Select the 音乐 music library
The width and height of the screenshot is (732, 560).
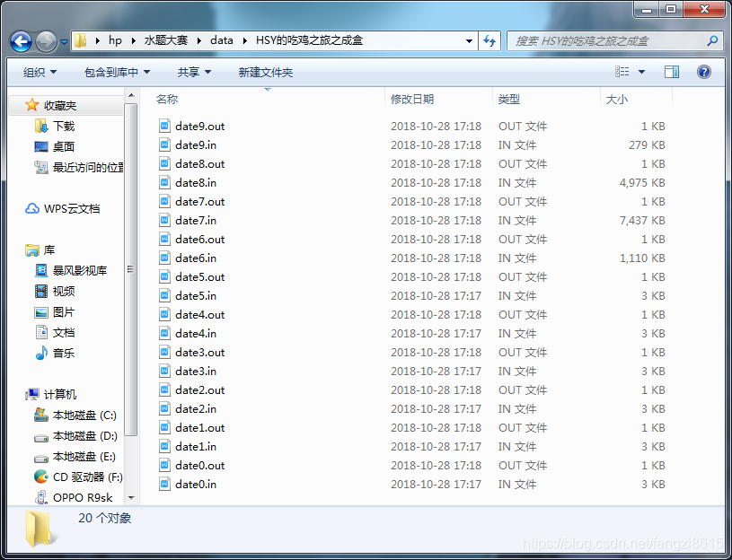[x=41, y=353]
